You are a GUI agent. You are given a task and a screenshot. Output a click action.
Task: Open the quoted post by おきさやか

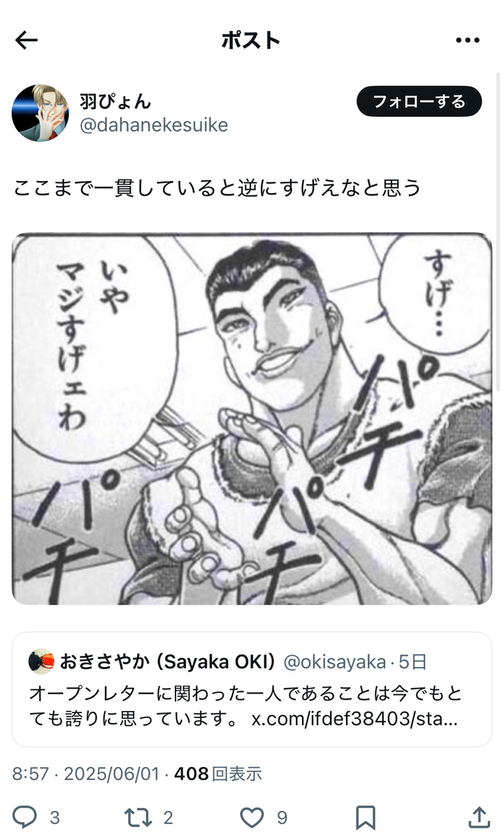coord(252,689)
